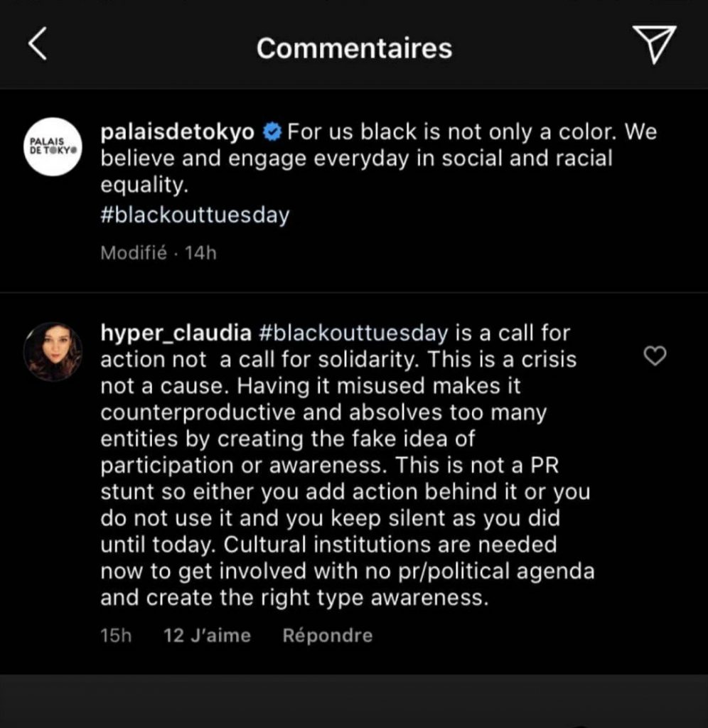708x728 pixels.
Task: Tap the "believe and engage everyday" caption line
Action: 356,159
